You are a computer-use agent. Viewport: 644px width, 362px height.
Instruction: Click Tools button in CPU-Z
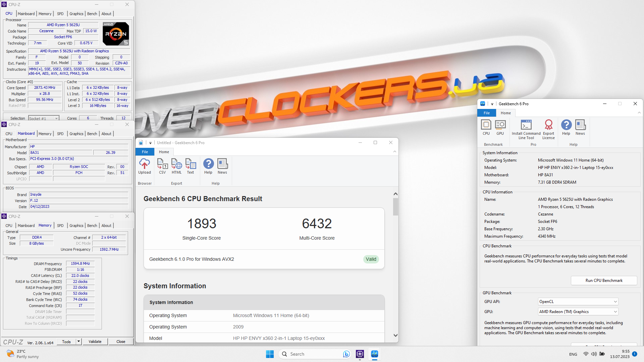(66, 342)
